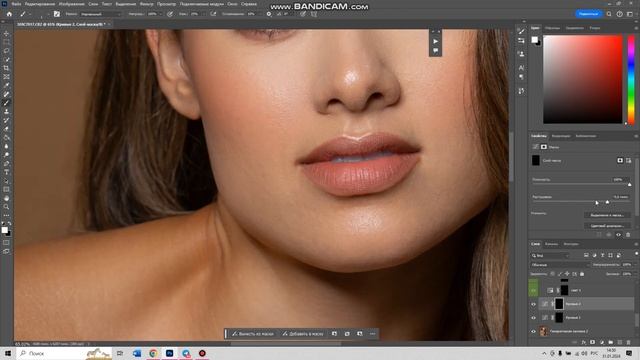Open the layer filter kind dropdown
The height and width of the screenshot is (360, 640).
[x=550, y=256]
